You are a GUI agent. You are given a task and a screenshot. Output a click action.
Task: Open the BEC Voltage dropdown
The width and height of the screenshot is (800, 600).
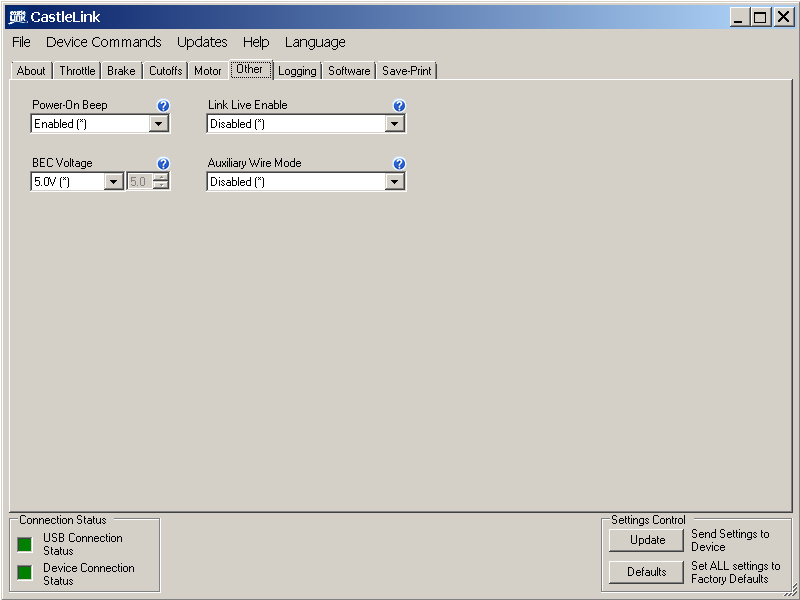[x=113, y=182]
